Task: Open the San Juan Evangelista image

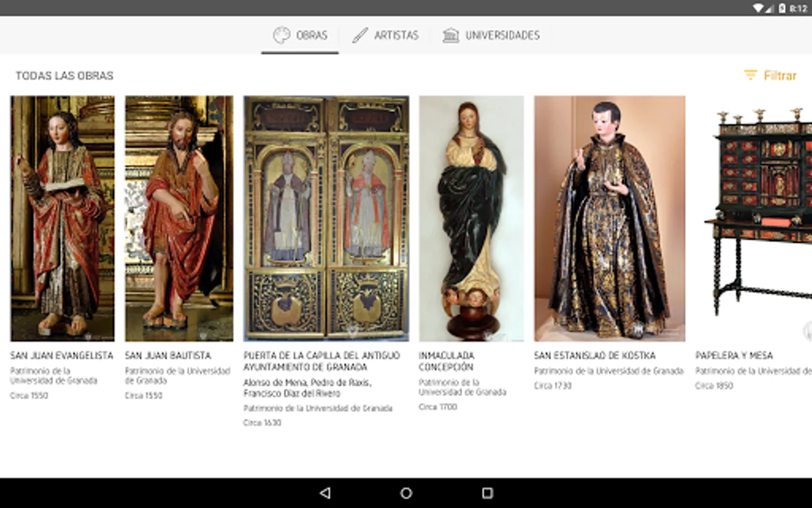Action: [62, 218]
